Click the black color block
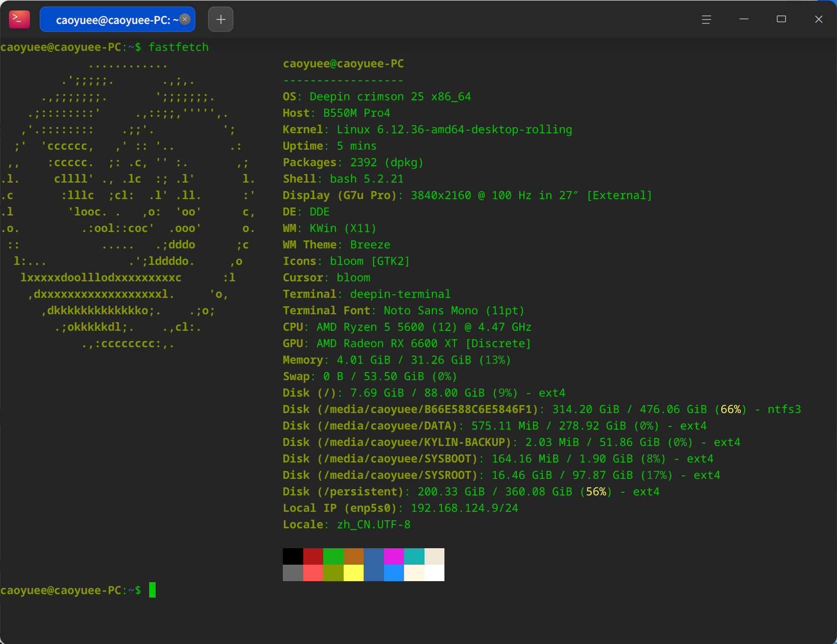 click(x=293, y=556)
